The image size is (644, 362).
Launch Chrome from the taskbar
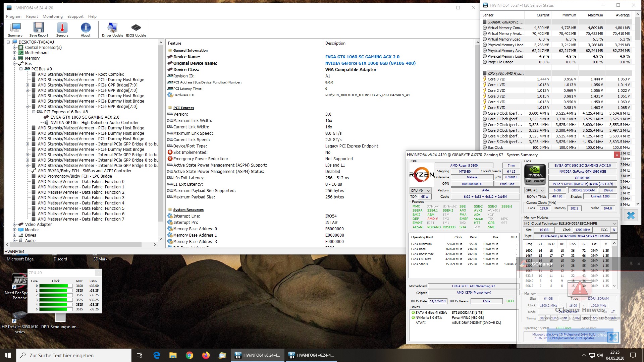coord(190,355)
